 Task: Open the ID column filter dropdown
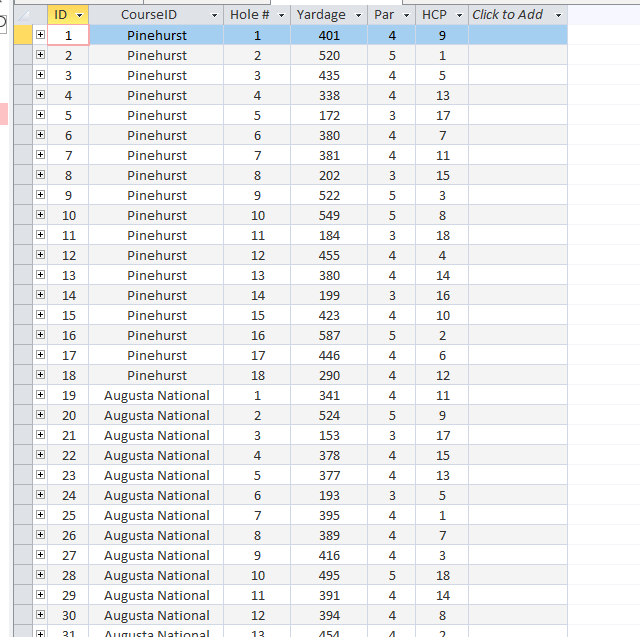click(x=80, y=16)
